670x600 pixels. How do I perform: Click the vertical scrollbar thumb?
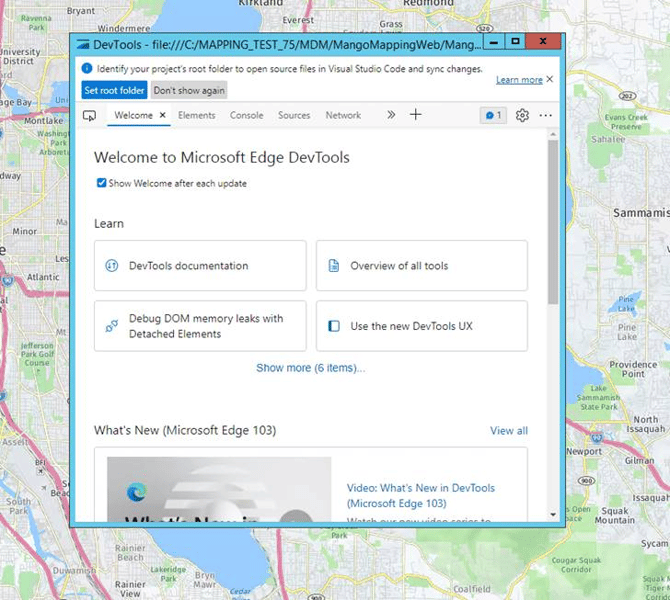(x=553, y=222)
